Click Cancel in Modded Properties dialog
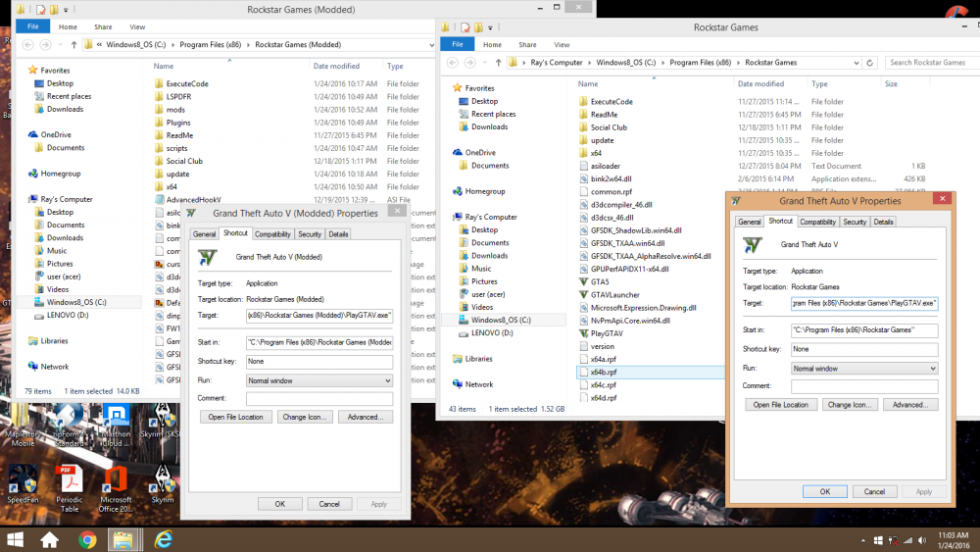The width and height of the screenshot is (980, 552). [329, 504]
